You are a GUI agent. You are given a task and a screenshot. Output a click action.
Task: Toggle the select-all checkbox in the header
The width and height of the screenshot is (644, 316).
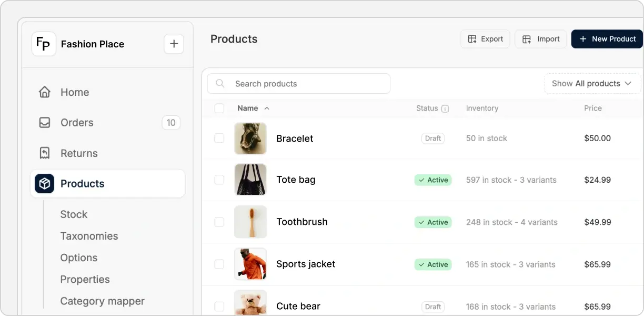click(x=219, y=108)
